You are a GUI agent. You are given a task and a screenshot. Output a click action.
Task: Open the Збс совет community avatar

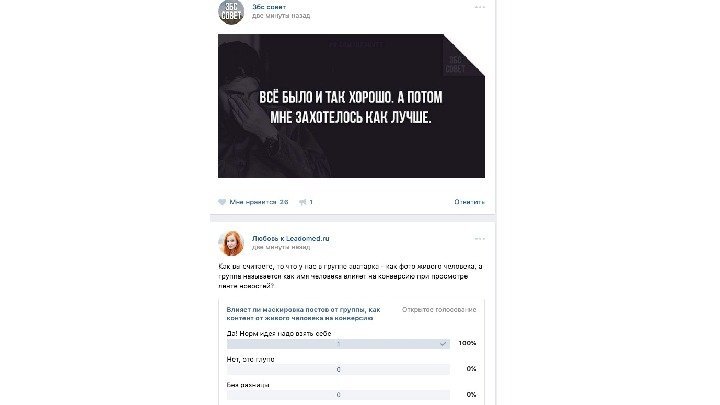click(x=231, y=11)
